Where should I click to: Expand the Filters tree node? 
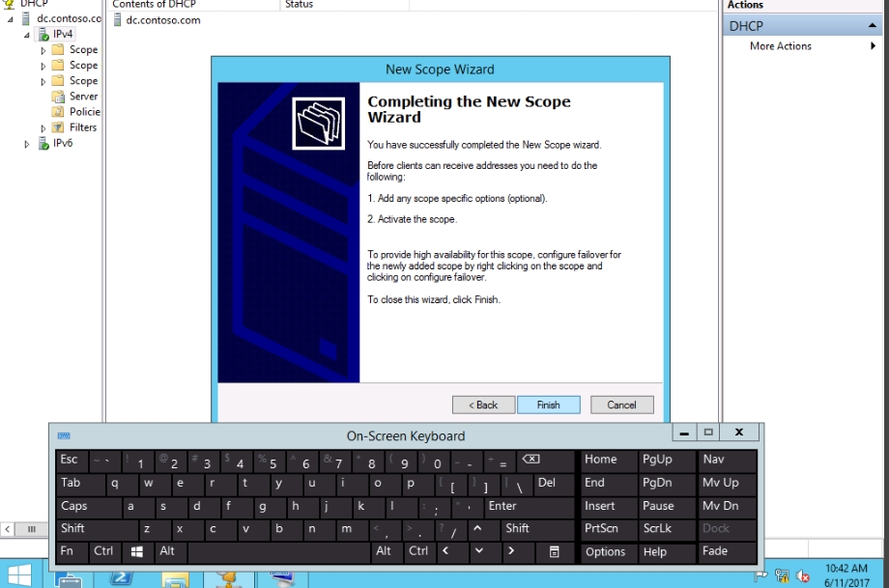pos(43,127)
